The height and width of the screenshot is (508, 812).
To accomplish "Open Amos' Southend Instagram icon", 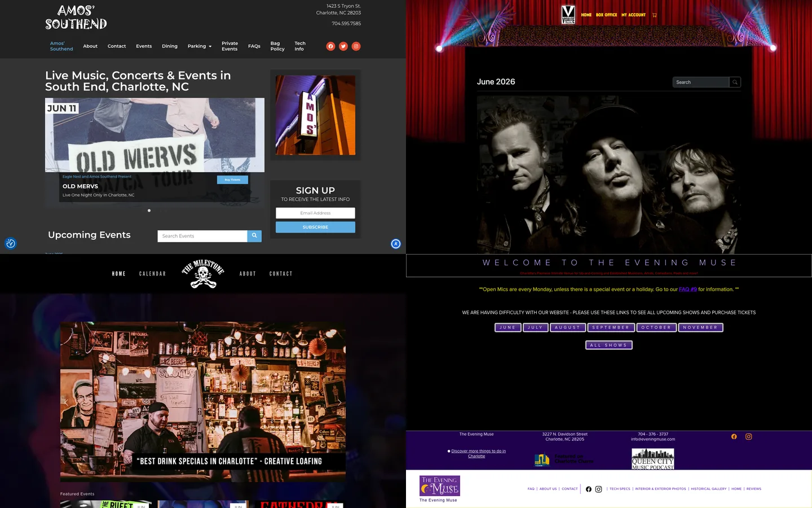I will (356, 46).
